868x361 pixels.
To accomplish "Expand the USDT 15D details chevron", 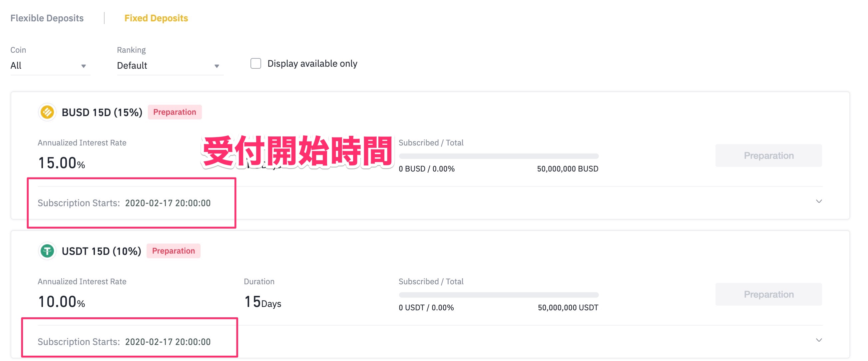I will [x=819, y=340].
